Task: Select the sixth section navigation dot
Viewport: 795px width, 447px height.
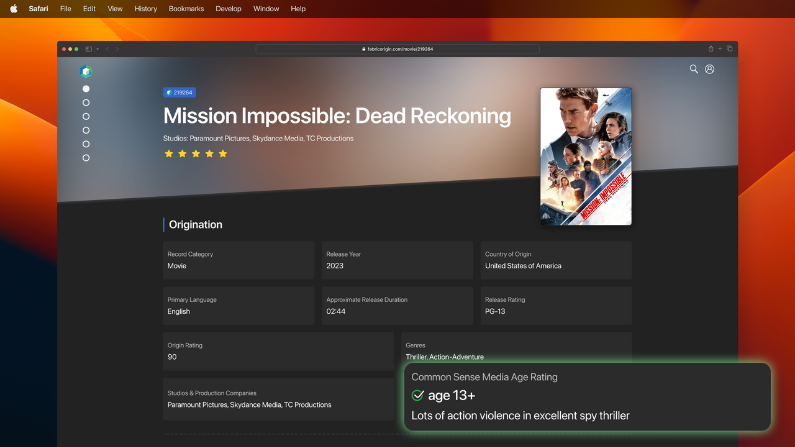Action: pos(86,158)
